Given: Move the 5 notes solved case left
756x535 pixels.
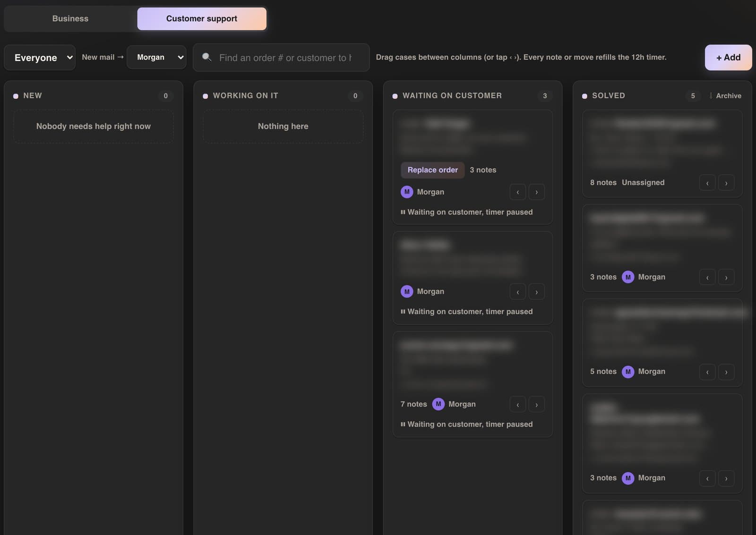Looking at the screenshot, I should point(707,372).
